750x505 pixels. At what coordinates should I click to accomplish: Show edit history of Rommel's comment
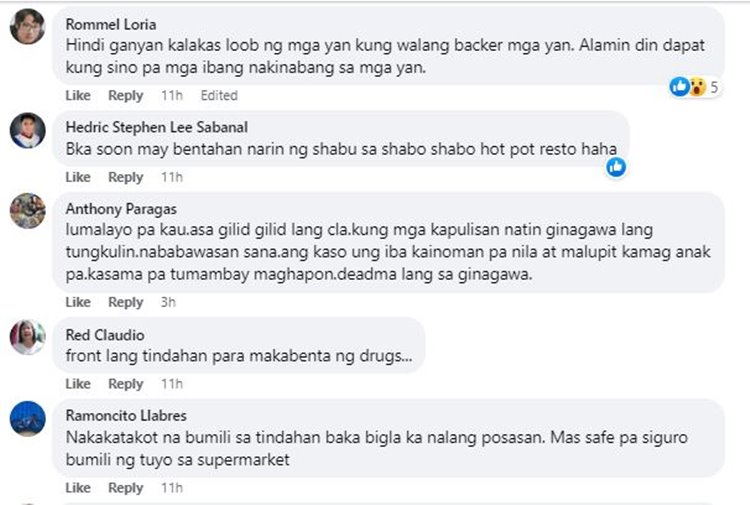click(219, 96)
